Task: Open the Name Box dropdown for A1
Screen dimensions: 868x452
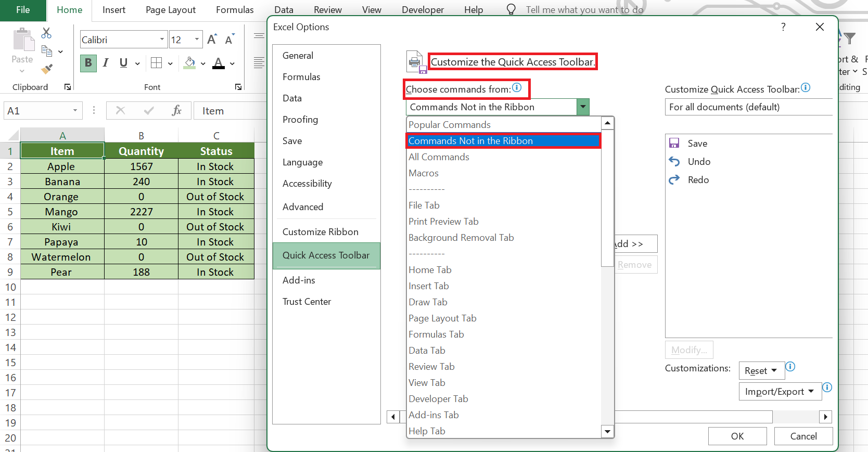Action: (75, 110)
